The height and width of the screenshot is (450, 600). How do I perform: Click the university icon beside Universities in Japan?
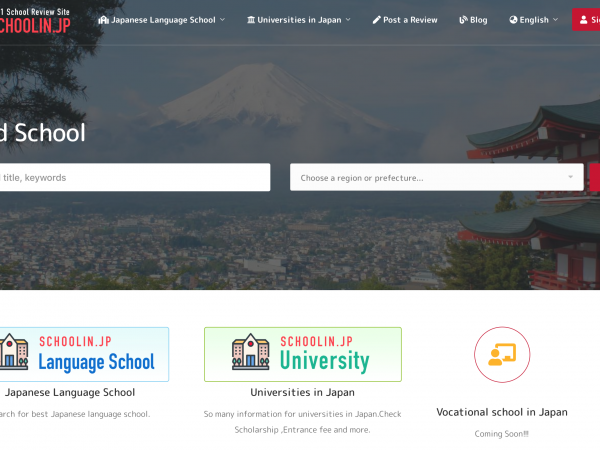coord(250,20)
